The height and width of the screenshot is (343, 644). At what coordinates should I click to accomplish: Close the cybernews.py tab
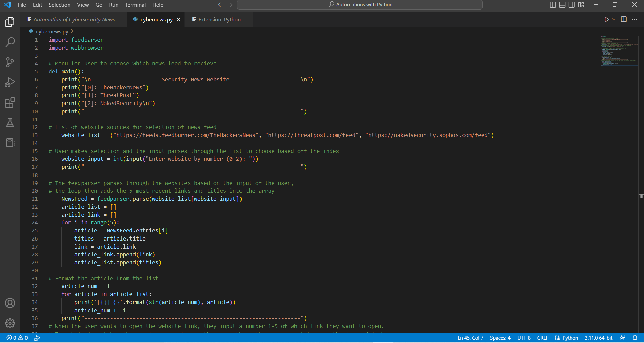click(x=179, y=19)
